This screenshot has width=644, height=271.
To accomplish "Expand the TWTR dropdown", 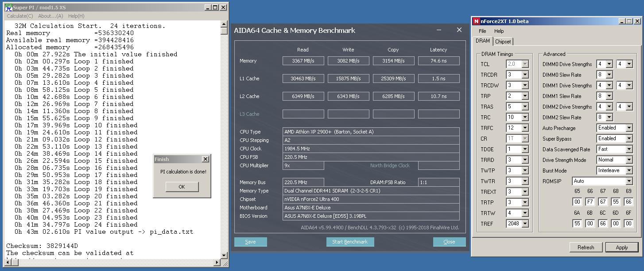I will [x=525, y=181].
